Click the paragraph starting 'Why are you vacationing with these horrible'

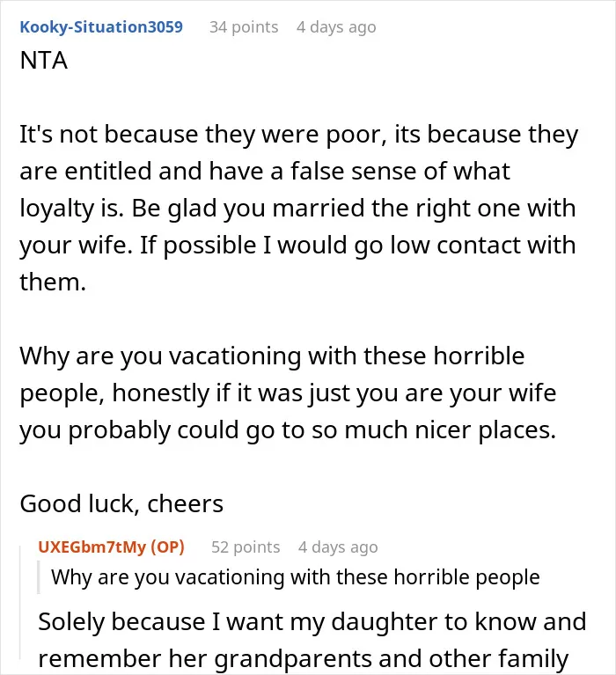pos(288,393)
